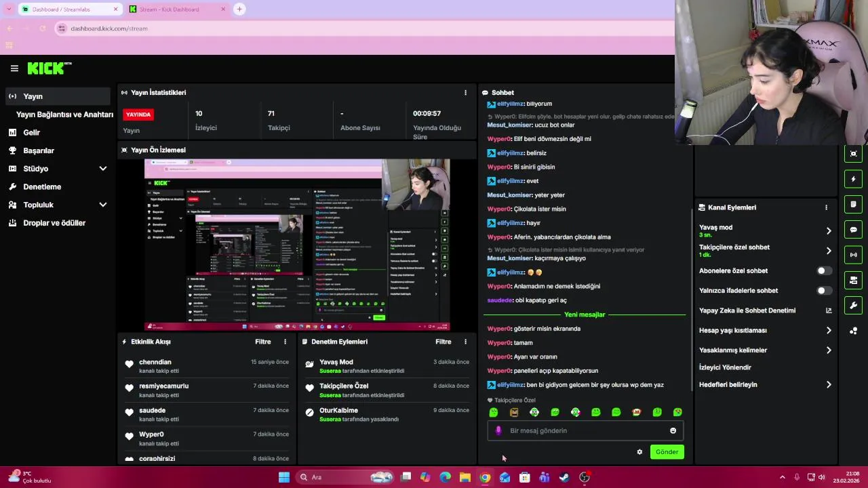Screen dimensions: 868x488
Task: Click the YAYINDA live badge
Action: point(138,115)
